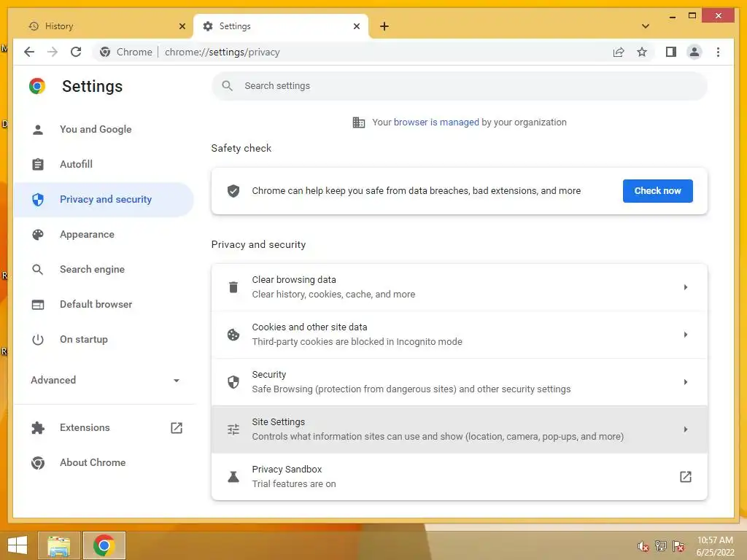Viewport: 747px width, 560px height.
Task: Open Privacy Sandbox external link icon
Action: [685, 477]
